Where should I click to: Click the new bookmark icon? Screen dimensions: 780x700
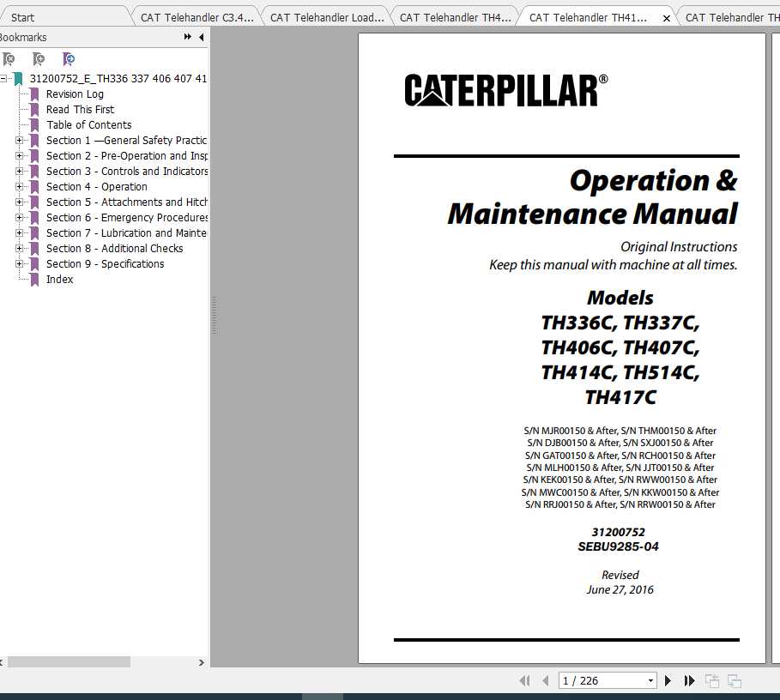38,58
